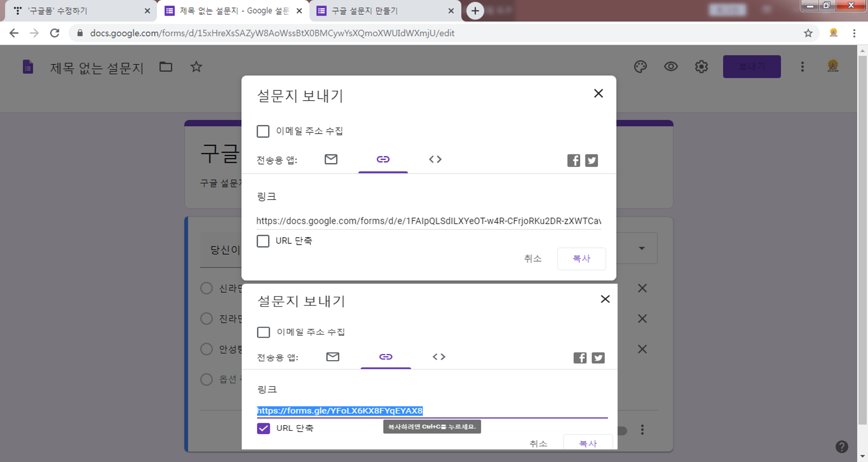Remove the 진라면 option with its X

coord(642,319)
